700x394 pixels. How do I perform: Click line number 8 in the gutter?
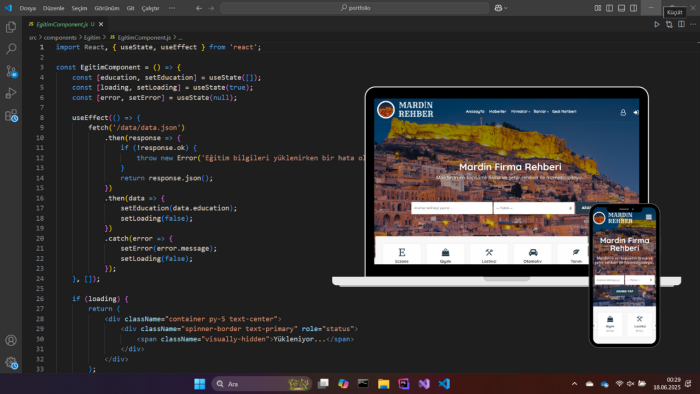coord(42,118)
